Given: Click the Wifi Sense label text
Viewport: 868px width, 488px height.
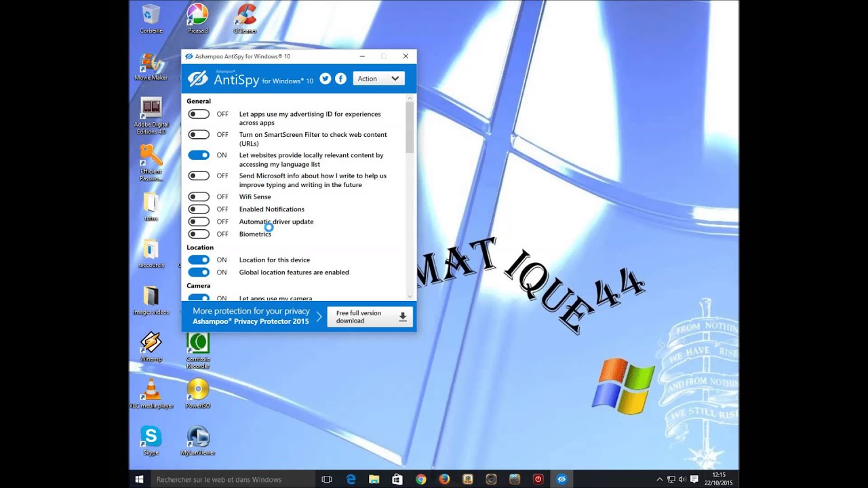Looking at the screenshot, I should pos(255,197).
